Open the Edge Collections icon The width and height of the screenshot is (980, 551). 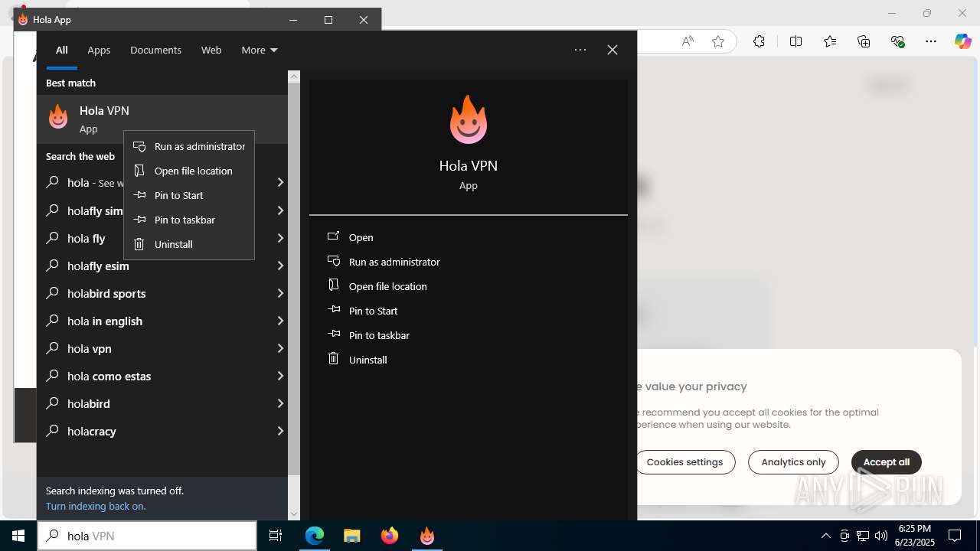(x=864, y=41)
